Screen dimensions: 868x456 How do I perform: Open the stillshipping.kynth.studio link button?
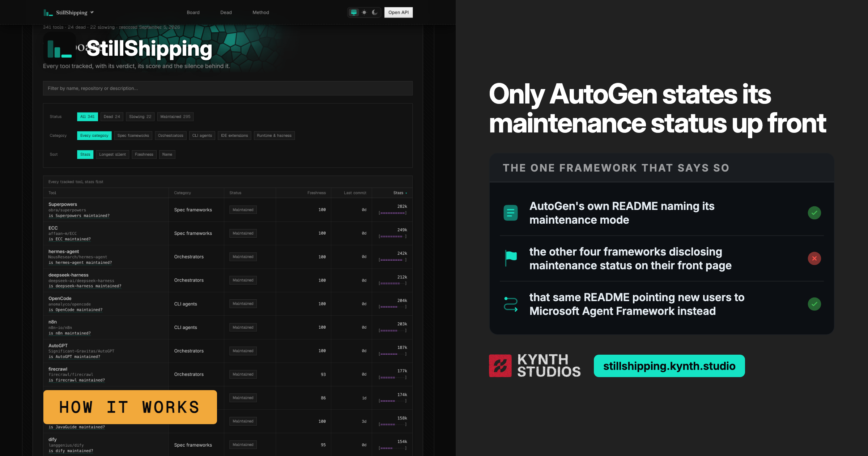click(669, 366)
